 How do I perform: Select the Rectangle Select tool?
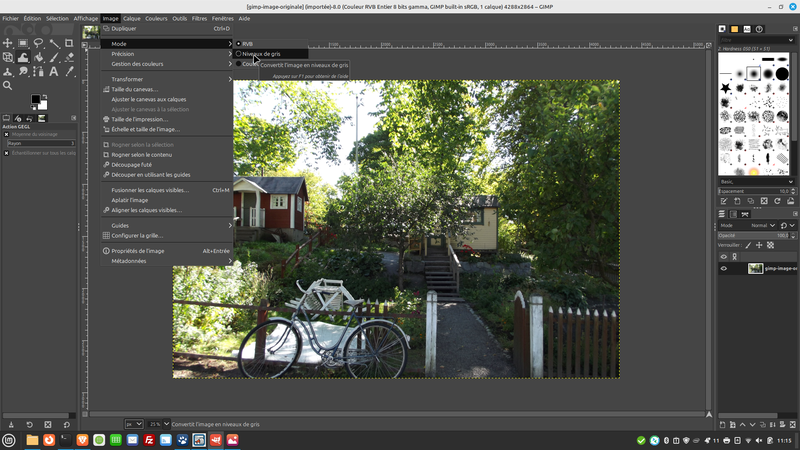23,43
